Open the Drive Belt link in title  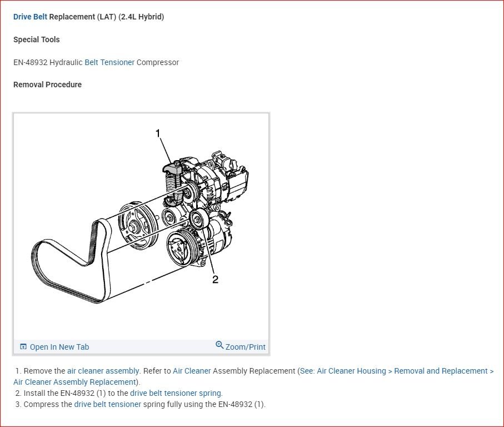30,17
